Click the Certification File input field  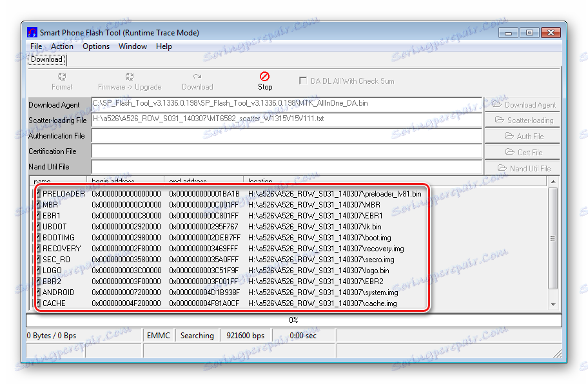(x=286, y=151)
